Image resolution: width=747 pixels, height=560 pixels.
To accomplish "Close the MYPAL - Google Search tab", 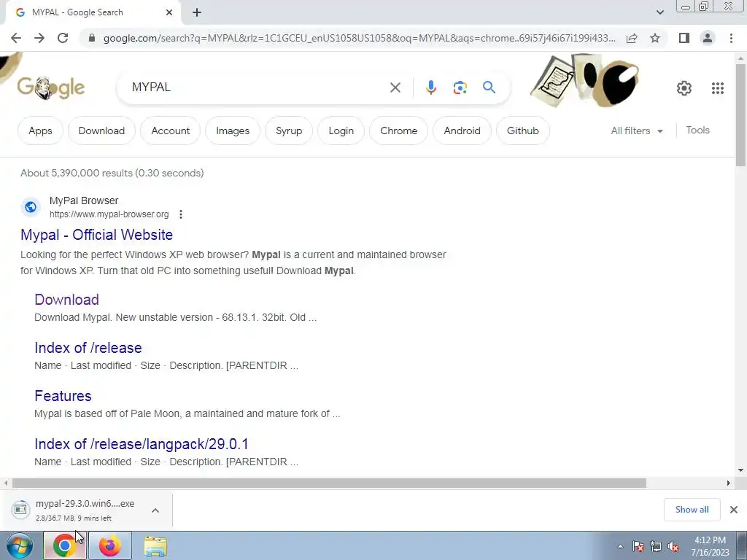I will [169, 12].
